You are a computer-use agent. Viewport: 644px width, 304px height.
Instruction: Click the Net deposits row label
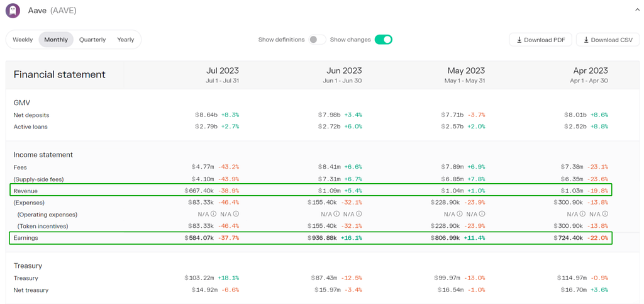tap(31, 115)
